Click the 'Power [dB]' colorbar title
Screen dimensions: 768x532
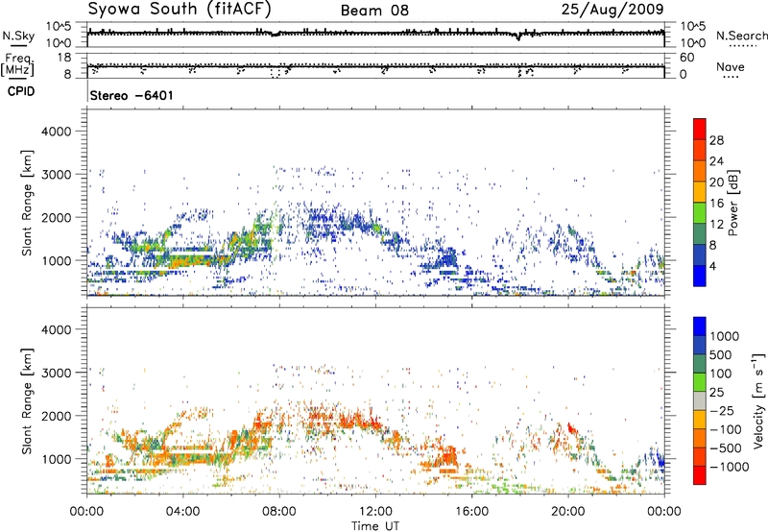(732, 203)
